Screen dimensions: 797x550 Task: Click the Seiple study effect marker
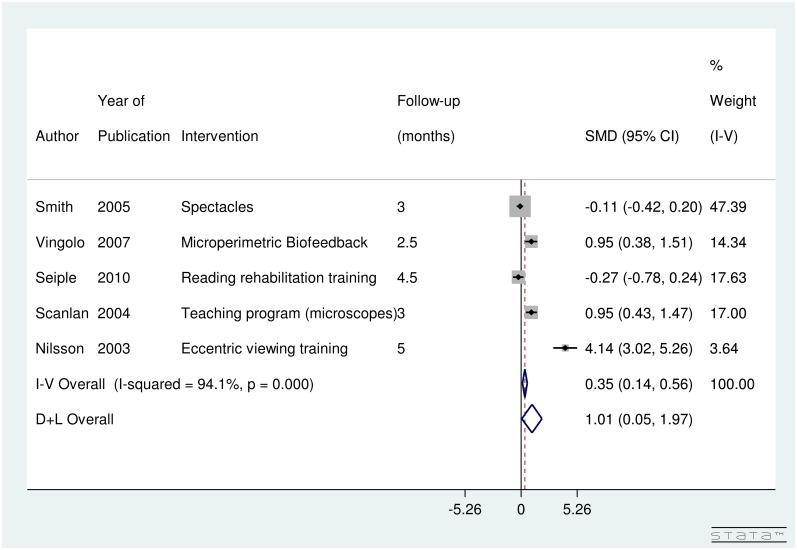pos(518,277)
